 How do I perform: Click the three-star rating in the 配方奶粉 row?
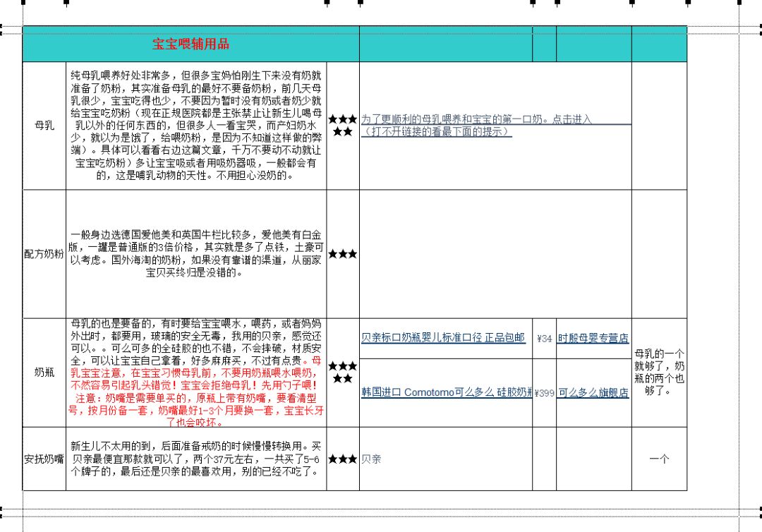point(343,254)
